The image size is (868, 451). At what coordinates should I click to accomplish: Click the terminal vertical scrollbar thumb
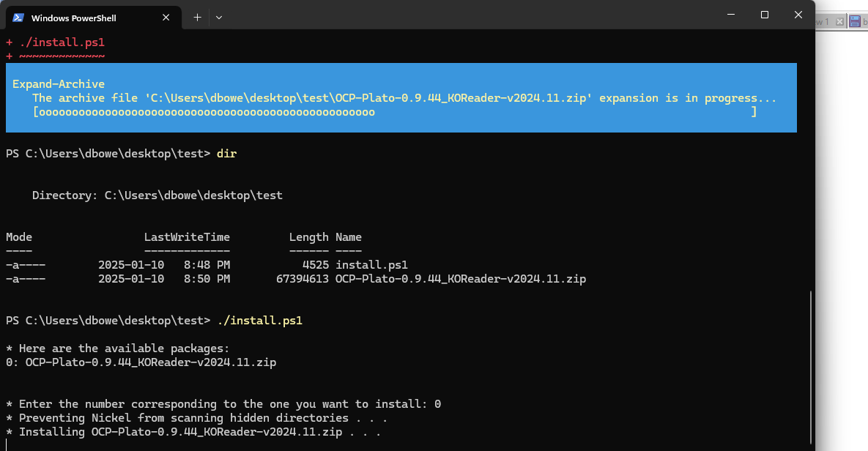click(810, 367)
